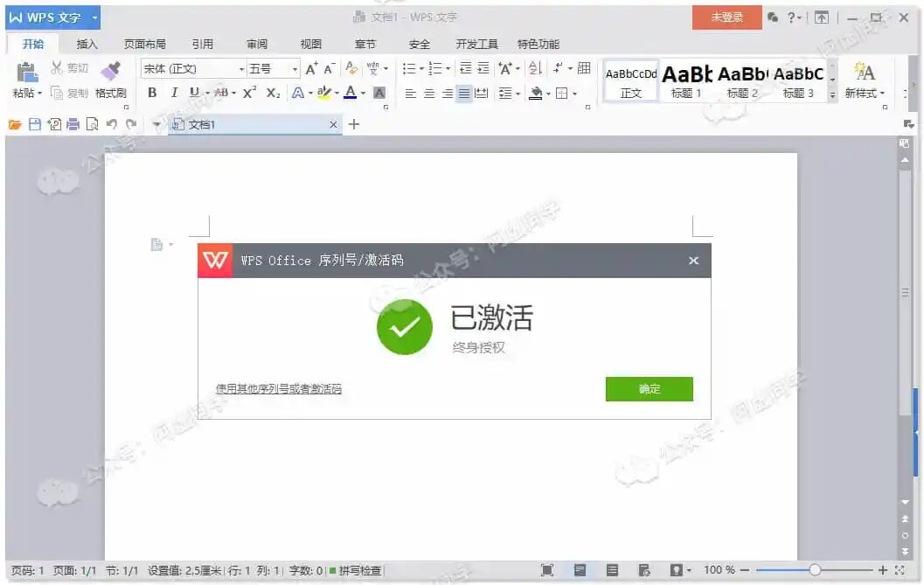Add a new document tab
Image resolution: width=924 pixels, height=585 pixels.
coord(353,124)
